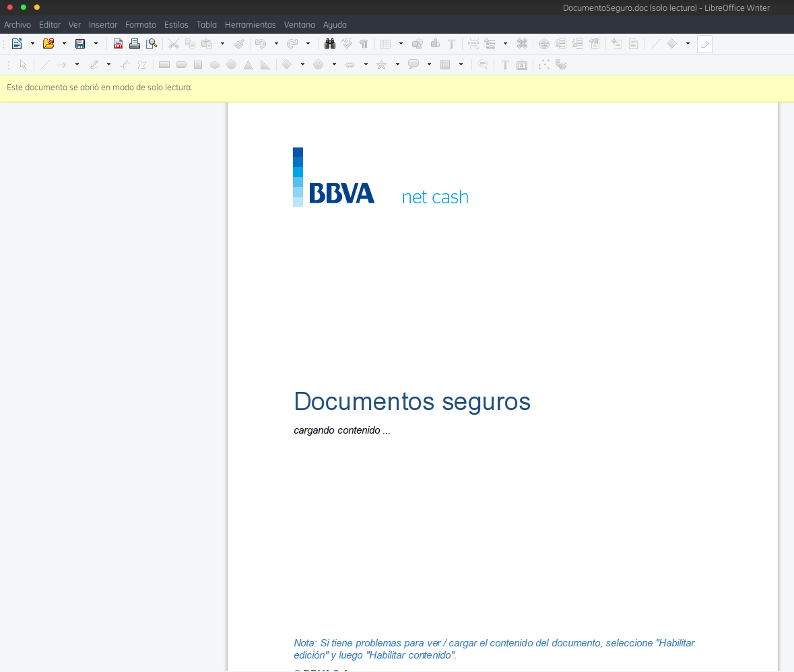Toggle the Extrusion 3D icon
Viewport: 794px width, 672px height.
560,65
